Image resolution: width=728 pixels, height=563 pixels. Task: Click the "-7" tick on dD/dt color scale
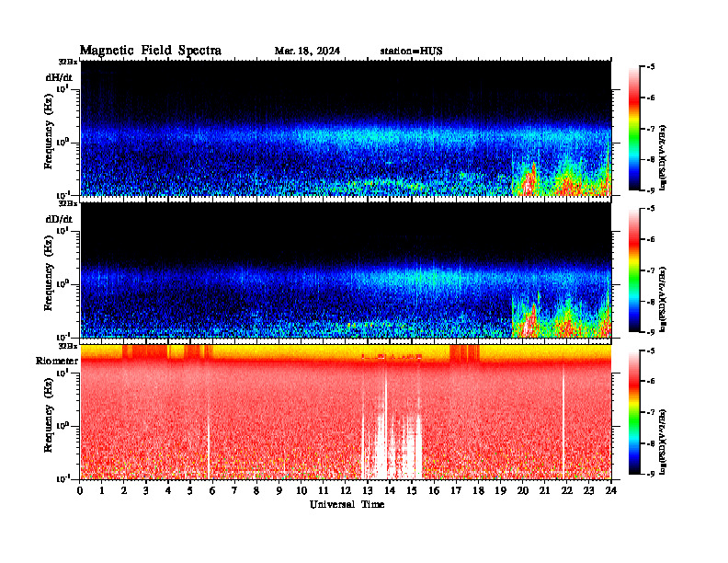(x=651, y=270)
